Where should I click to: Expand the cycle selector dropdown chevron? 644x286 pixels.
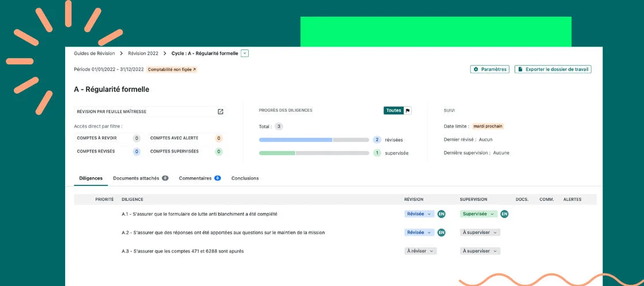(245, 54)
